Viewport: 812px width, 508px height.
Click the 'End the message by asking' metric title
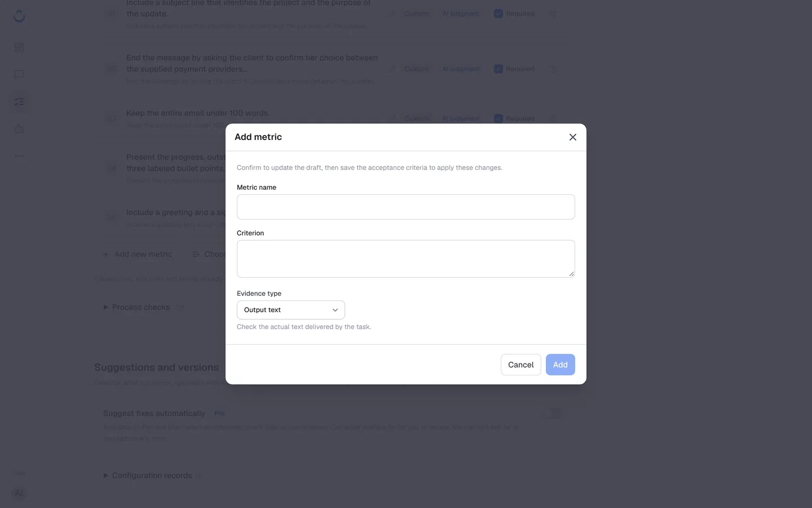click(x=252, y=63)
